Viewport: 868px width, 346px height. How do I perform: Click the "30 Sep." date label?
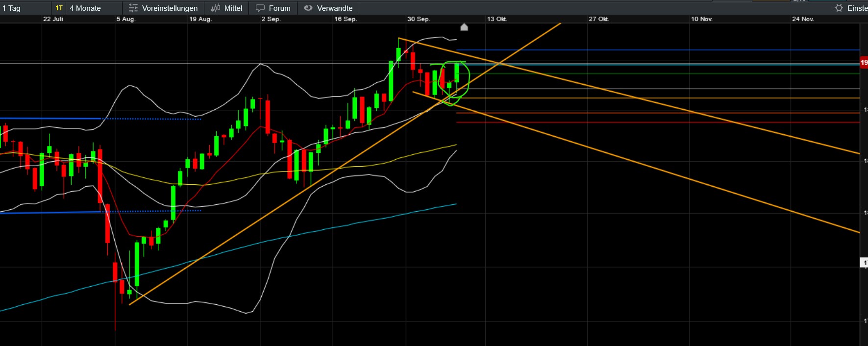click(x=419, y=19)
